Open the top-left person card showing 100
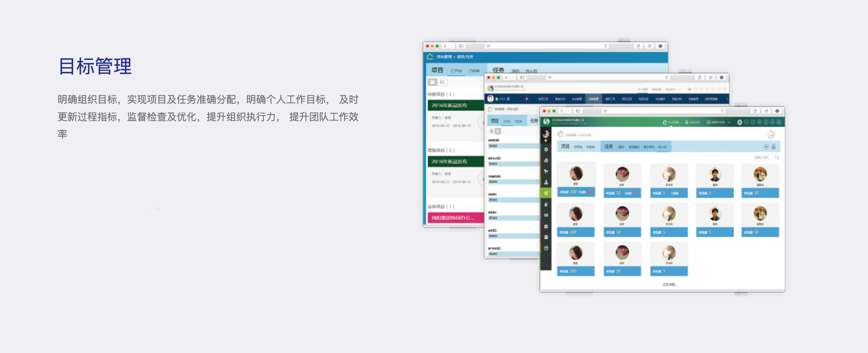The height and width of the screenshot is (353, 868). pyautogui.click(x=576, y=179)
